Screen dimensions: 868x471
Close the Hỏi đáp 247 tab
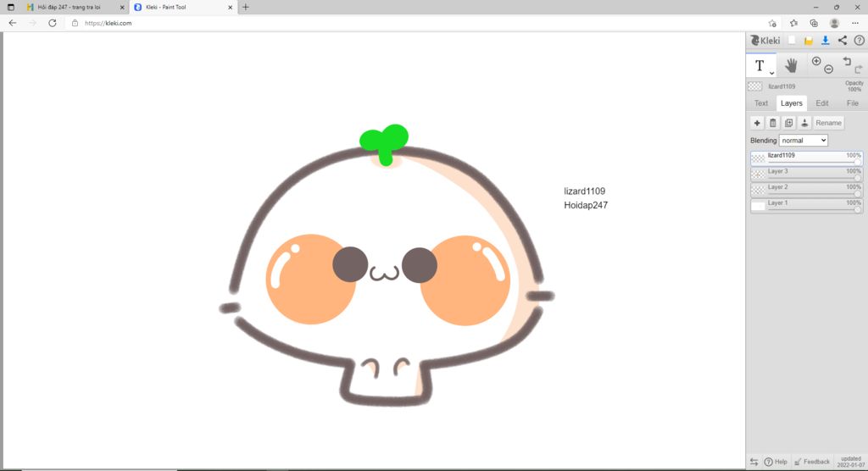[x=122, y=7]
